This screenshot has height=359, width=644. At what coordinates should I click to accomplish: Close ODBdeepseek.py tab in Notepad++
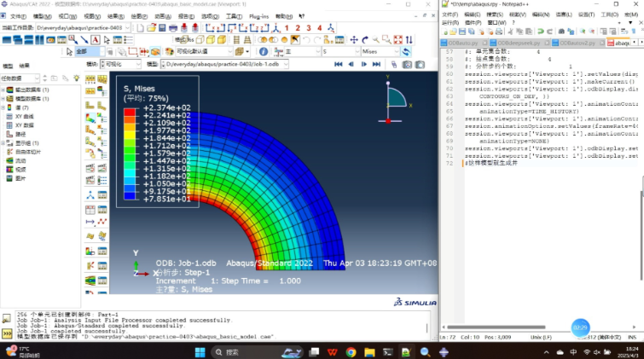547,43
